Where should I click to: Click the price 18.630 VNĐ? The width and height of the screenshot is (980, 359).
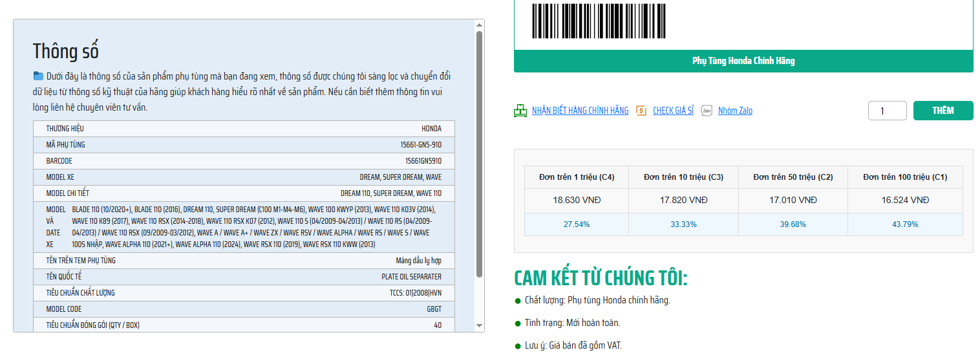[x=577, y=201]
